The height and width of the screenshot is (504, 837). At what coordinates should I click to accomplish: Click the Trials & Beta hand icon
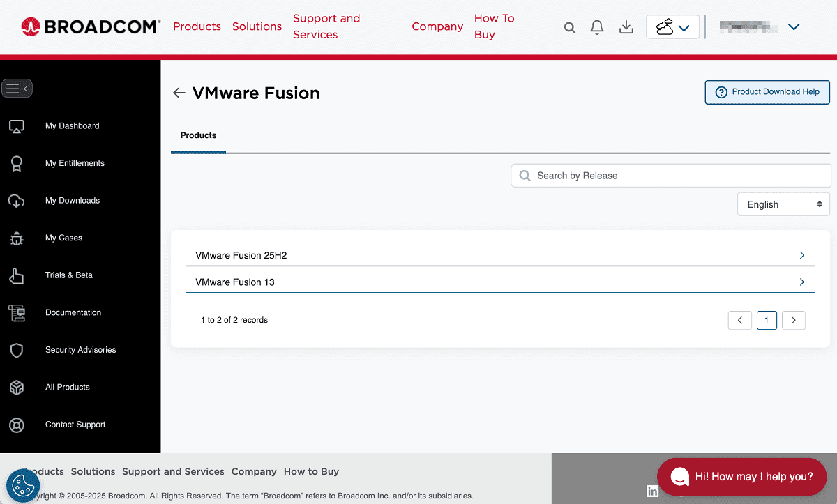(x=17, y=275)
